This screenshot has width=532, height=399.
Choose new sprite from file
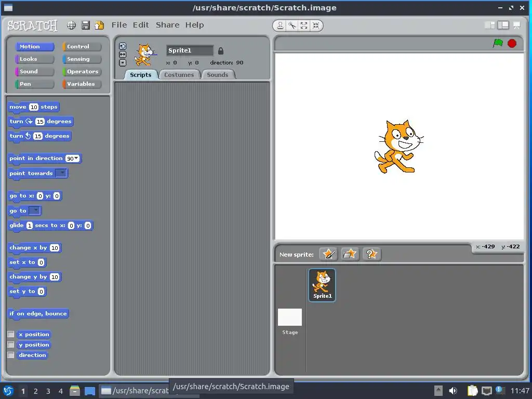click(x=350, y=254)
